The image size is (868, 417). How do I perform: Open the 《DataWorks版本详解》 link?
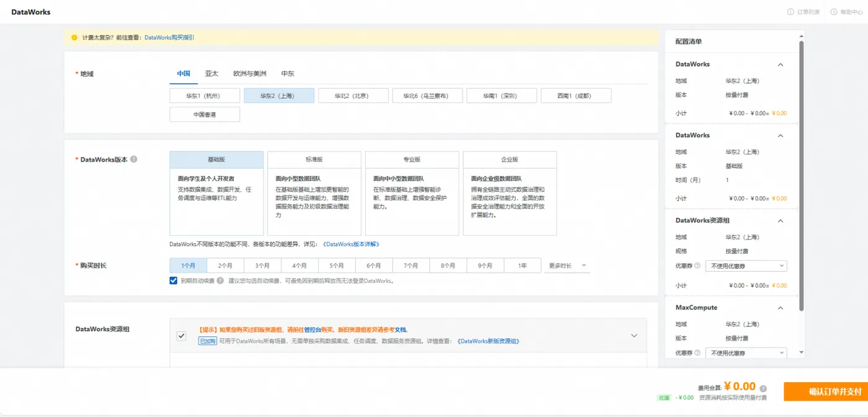click(x=351, y=244)
